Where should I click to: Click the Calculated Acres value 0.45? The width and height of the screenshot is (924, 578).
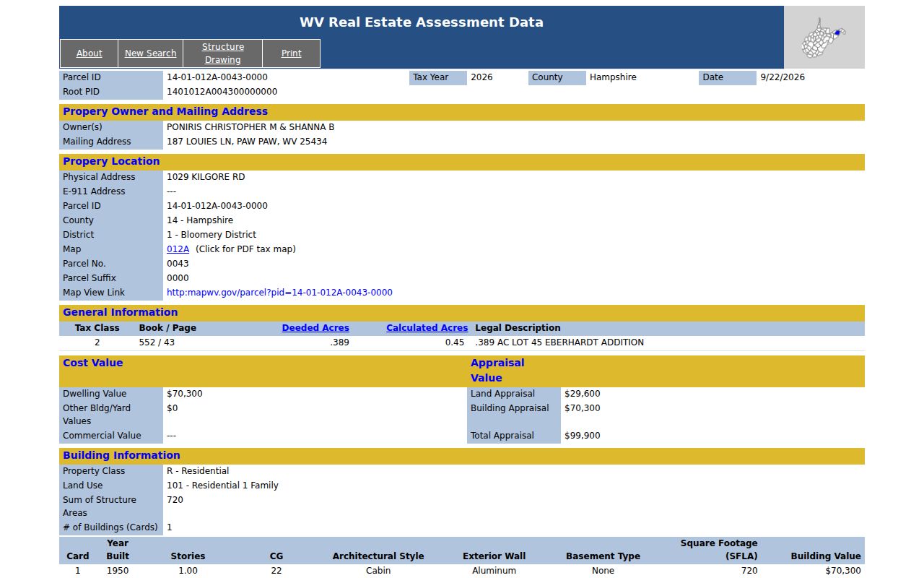(455, 342)
